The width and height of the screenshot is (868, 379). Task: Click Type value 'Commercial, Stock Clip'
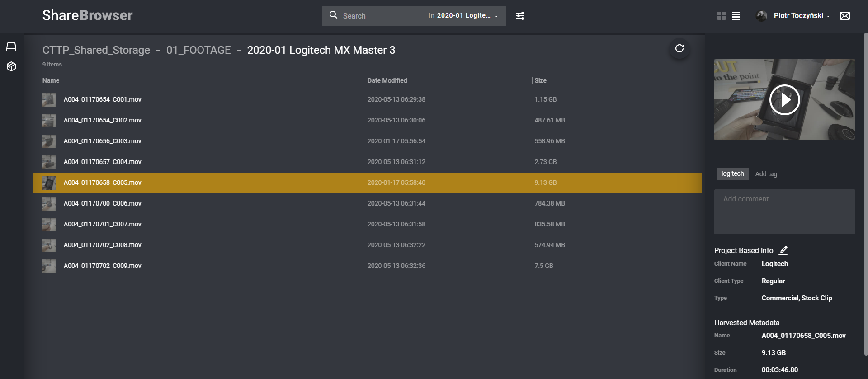pos(797,298)
